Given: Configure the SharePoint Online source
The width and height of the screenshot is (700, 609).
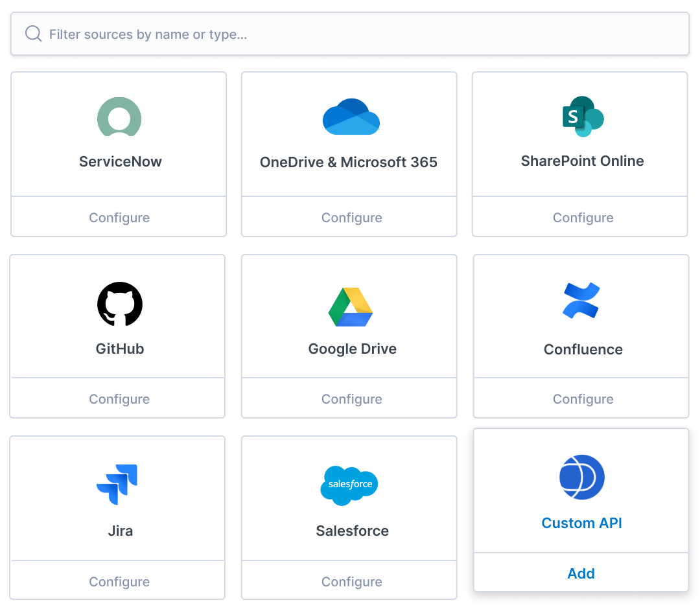Looking at the screenshot, I should [x=583, y=217].
